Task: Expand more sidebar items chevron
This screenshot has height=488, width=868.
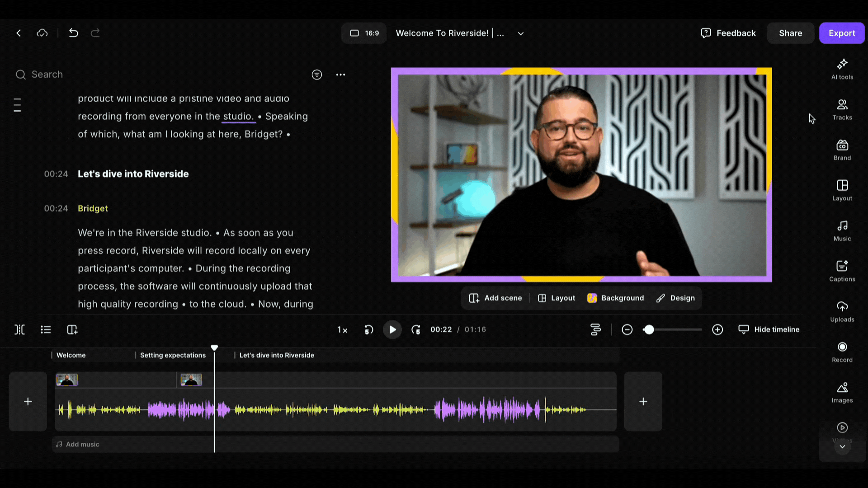Action: point(842,446)
